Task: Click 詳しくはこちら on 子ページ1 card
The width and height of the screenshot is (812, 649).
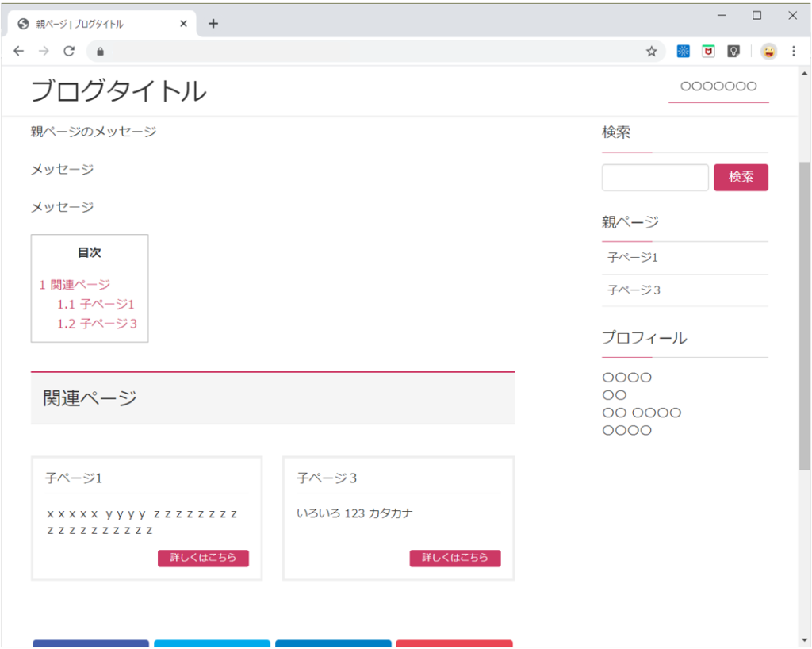Action: pyautogui.click(x=203, y=558)
